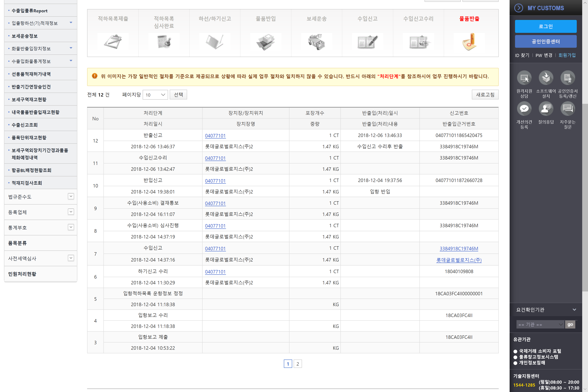Collapse the 요건확인기관 panel chevron
588x392 pixels.
click(x=574, y=310)
